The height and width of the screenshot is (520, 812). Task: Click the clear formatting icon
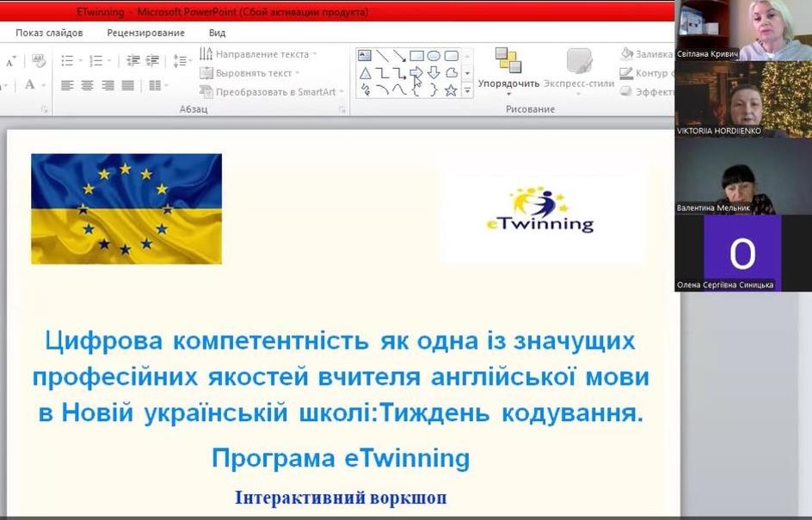(38, 60)
